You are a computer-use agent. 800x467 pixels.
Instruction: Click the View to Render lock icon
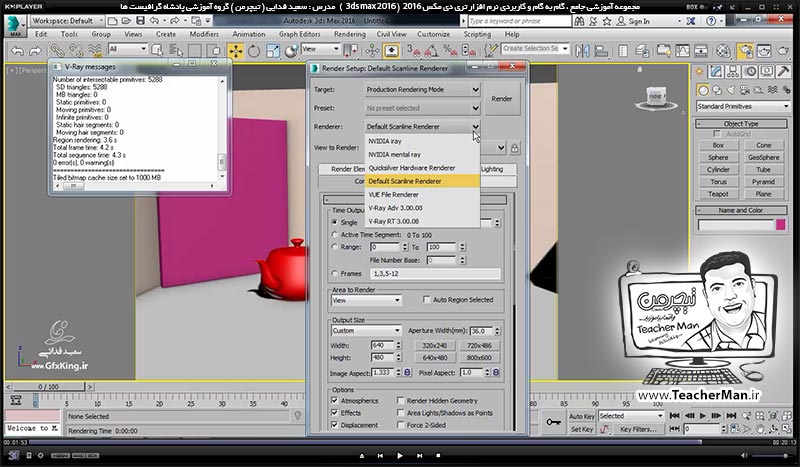[x=514, y=148]
